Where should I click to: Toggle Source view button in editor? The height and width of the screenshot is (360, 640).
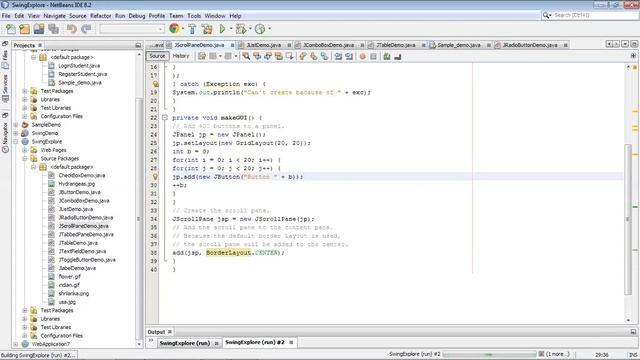tap(157, 56)
